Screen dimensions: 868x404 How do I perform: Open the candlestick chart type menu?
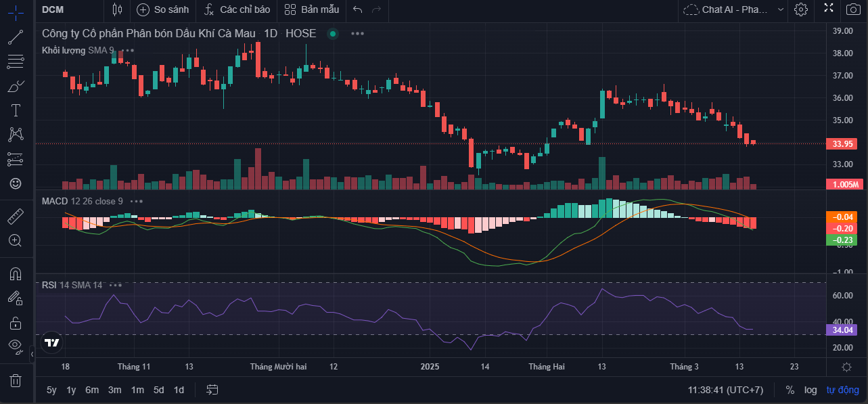118,9
